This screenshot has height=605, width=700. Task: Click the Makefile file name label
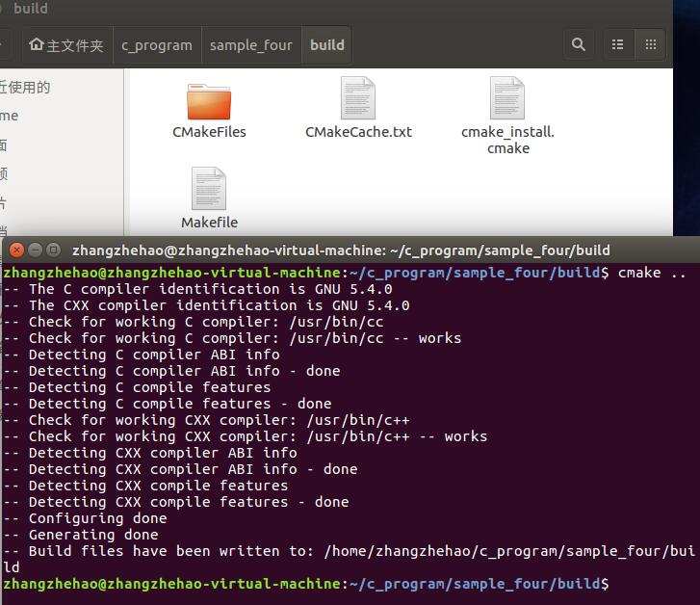pos(209,223)
